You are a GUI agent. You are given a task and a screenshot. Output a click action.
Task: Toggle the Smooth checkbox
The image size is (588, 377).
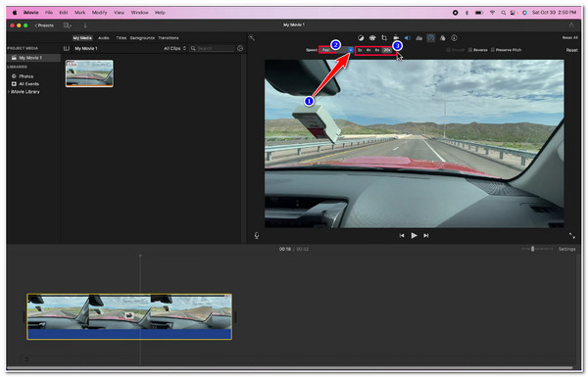(x=448, y=50)
